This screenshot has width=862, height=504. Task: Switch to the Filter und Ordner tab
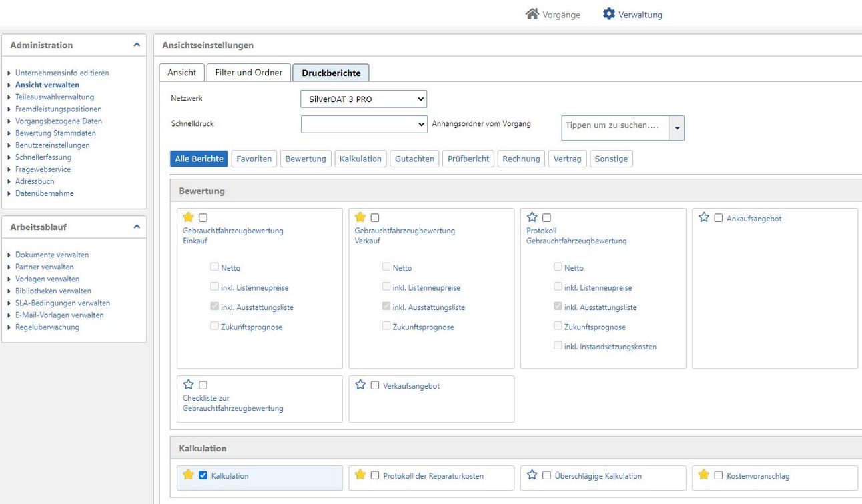(x=248, y=73)
